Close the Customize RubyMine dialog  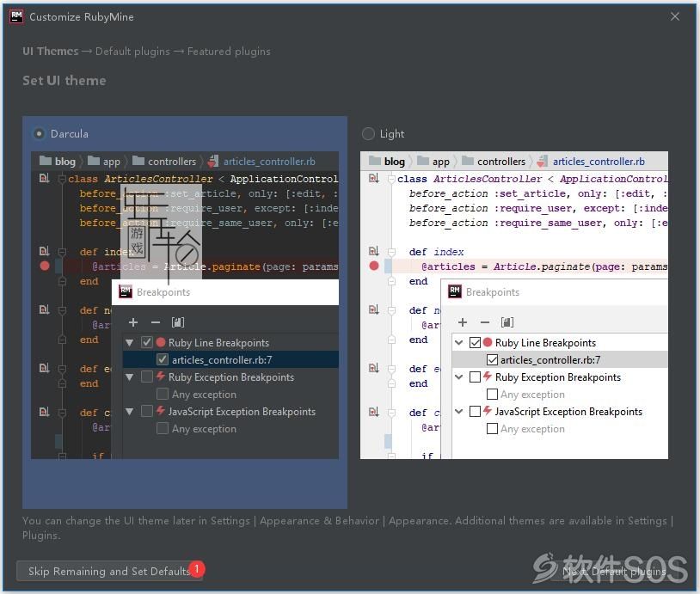pyautogui.click(x=675, y=16)
